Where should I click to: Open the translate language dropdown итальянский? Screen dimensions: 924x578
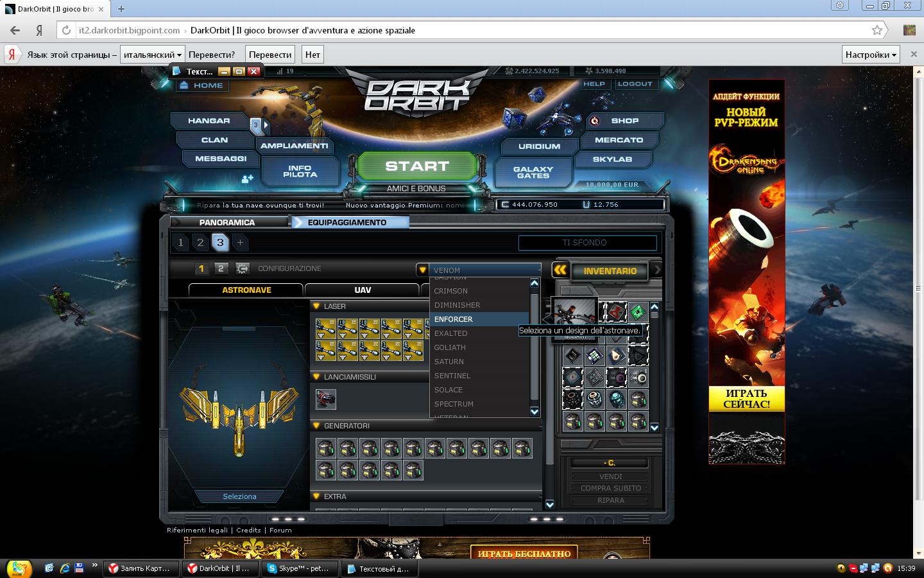coord(152,55)
